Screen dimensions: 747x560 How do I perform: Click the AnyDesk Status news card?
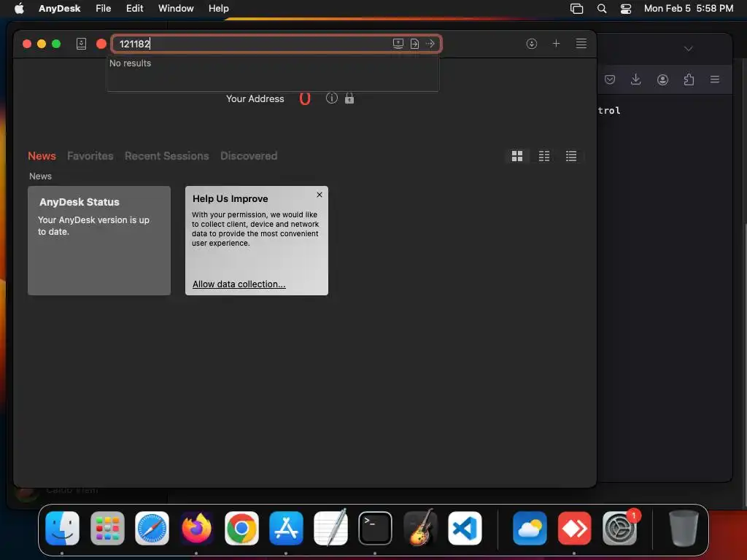99,241
